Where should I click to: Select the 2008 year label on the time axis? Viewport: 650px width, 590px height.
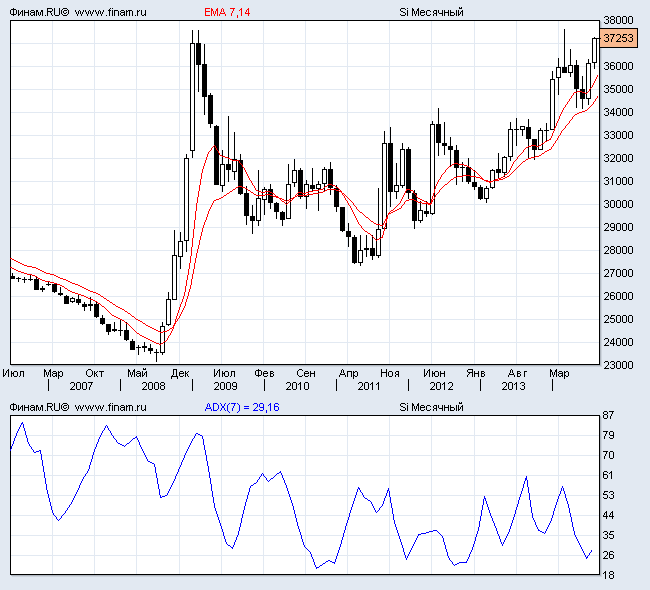(x=153, y=385)
